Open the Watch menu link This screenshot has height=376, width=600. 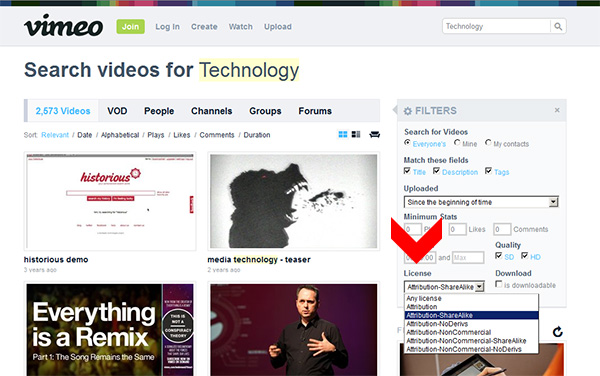(241, 27)
